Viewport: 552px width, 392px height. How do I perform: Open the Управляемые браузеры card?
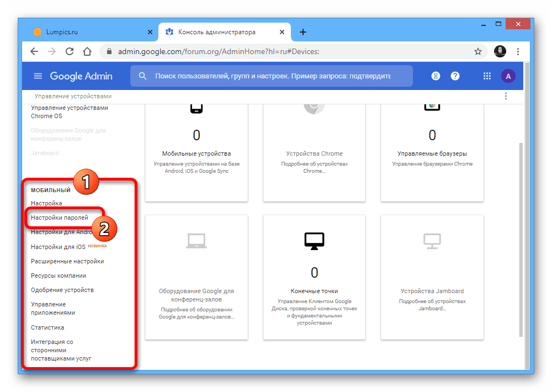[x=432, y=152]
